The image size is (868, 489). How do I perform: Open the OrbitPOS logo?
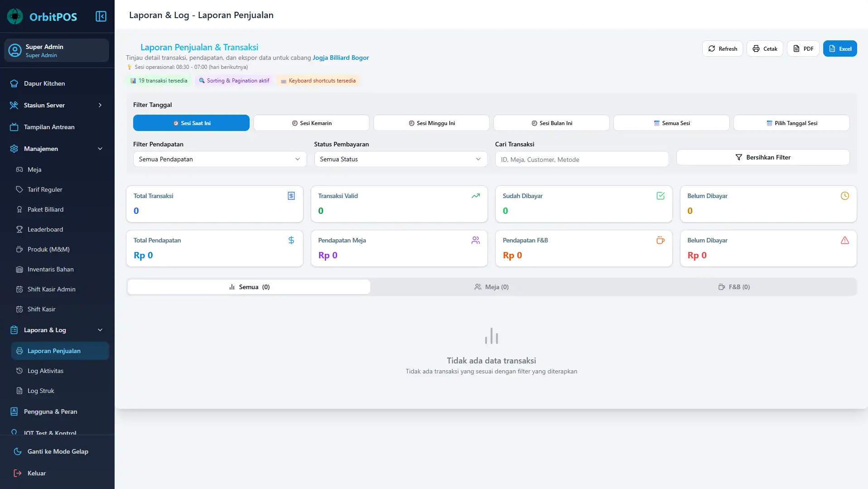pyautogui.click(x=42, y=16)
